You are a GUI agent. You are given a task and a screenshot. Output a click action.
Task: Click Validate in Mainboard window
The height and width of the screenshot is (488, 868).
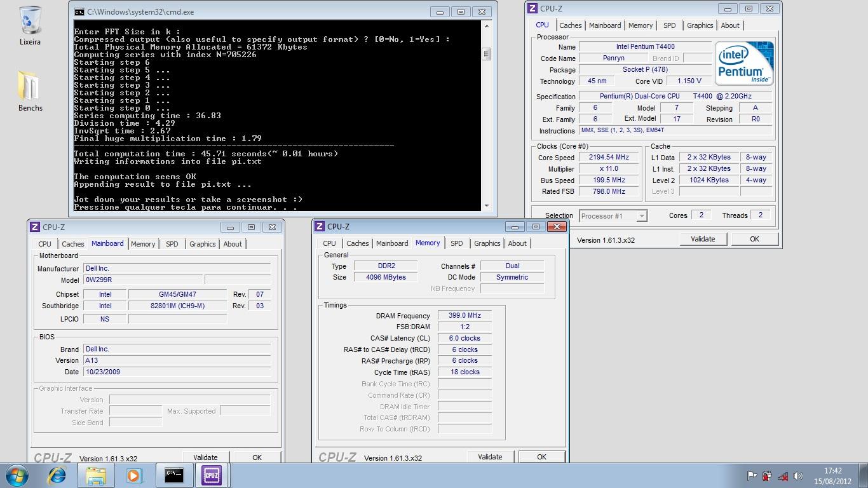[205, 457]
